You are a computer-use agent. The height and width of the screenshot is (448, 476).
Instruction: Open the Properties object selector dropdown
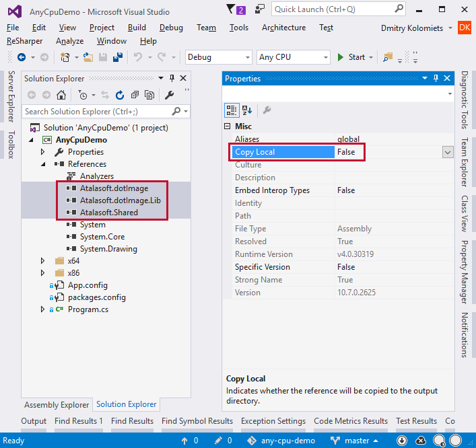click(450, 94)
